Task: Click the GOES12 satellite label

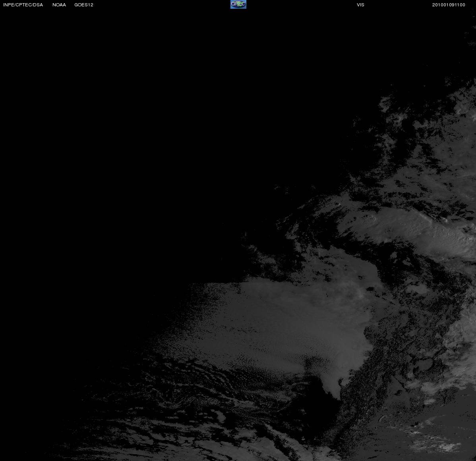Action: (x=84, y=5)
